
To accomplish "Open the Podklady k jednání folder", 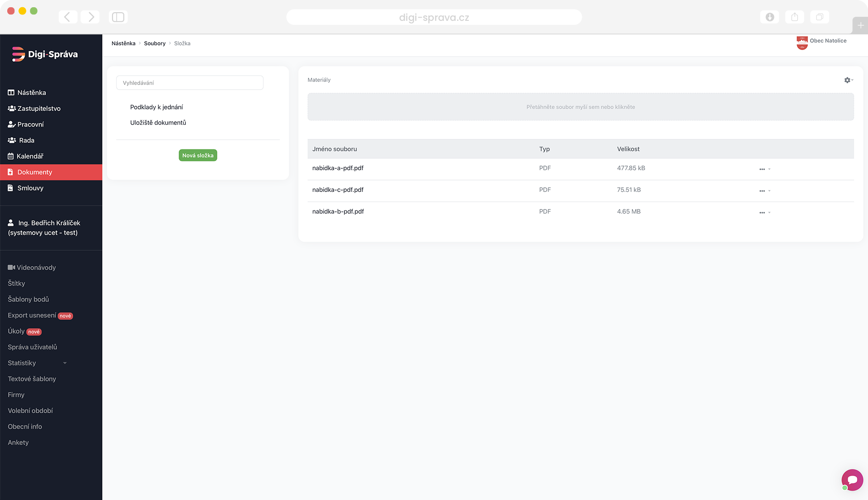I will tap(156, 107).
